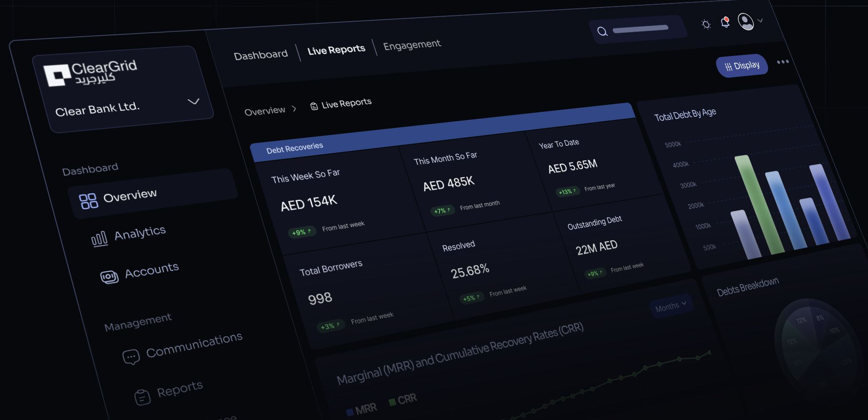Click the tall green bar in chart
The width and height of the screenshot is (868, 420).
tap(759, 204)
